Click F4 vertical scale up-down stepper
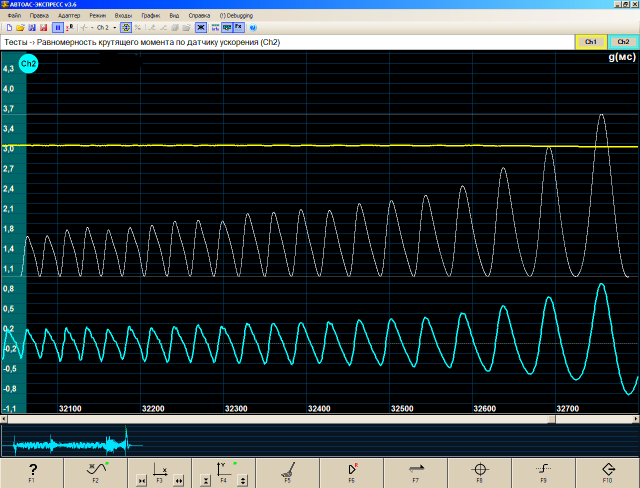This screenshot has width=640, height=488. 243,481
